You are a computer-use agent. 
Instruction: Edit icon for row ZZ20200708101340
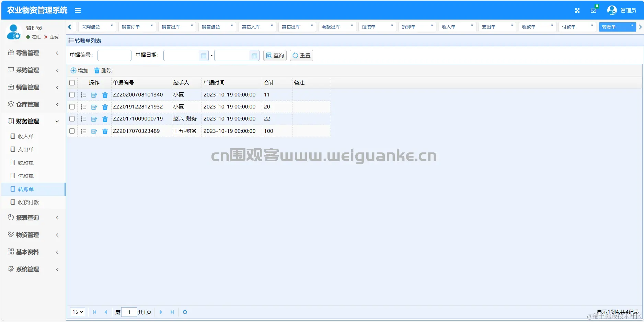click(x=94, y=95)
